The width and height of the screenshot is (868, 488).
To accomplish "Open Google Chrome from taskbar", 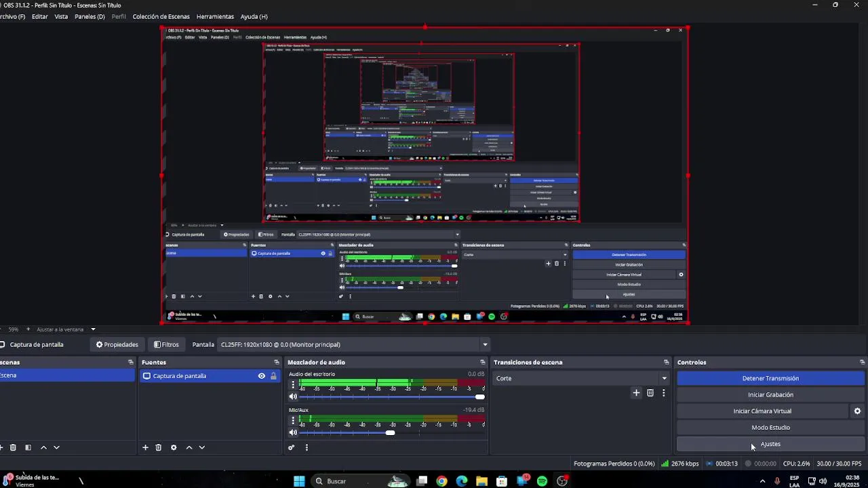I will tap(442, 481).
